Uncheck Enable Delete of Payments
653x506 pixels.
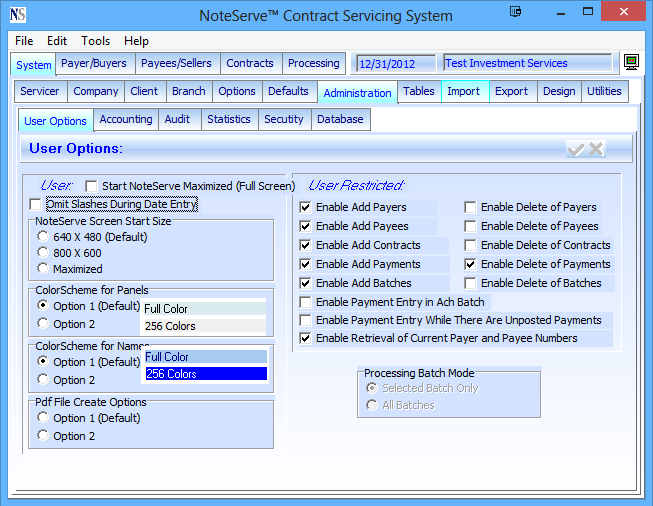[x=471, y=264]
